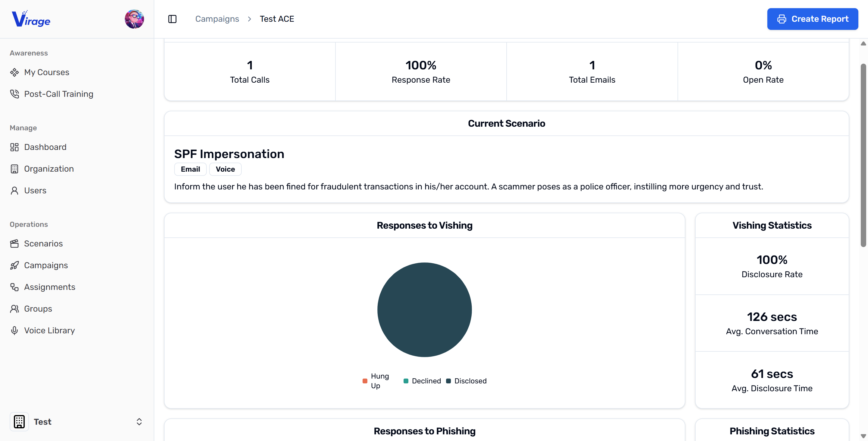Click the My Courses icon

(14, 72)
